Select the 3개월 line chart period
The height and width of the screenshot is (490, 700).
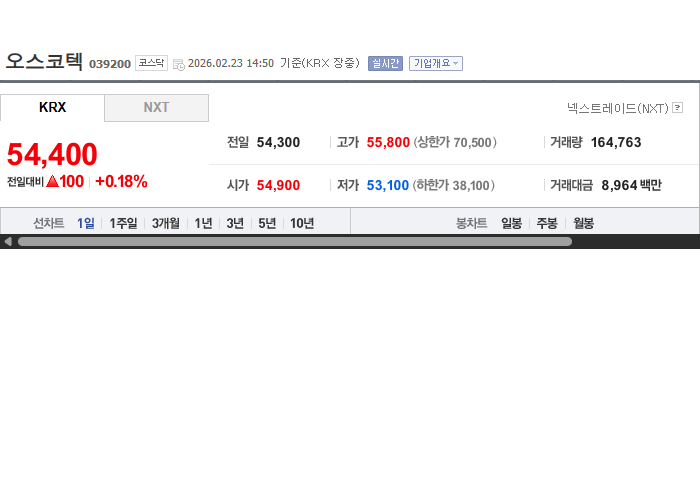tap(166, 223)
